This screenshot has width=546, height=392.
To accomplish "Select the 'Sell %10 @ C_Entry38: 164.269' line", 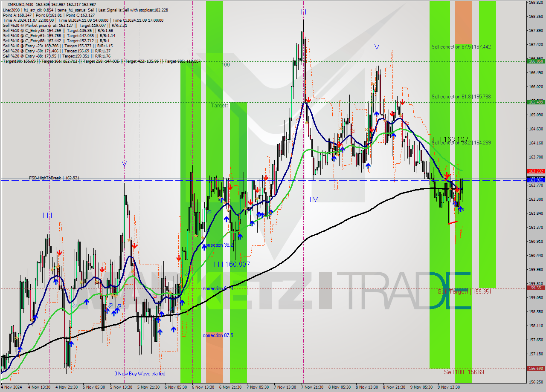I will [58, 30].
